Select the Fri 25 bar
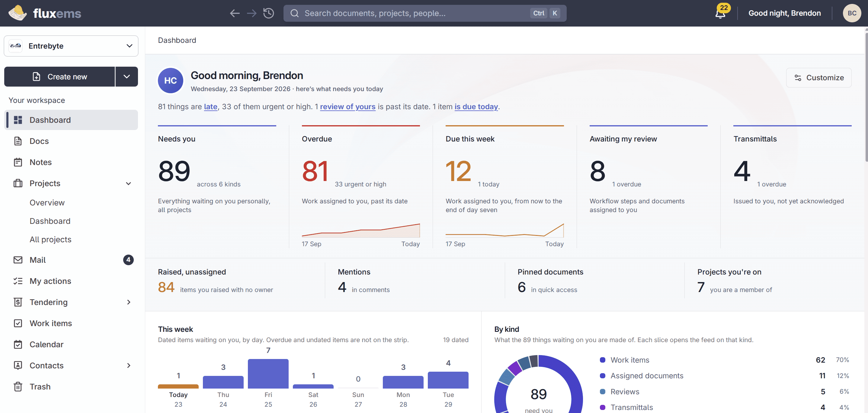868x413 pixels. coord(268,373)
